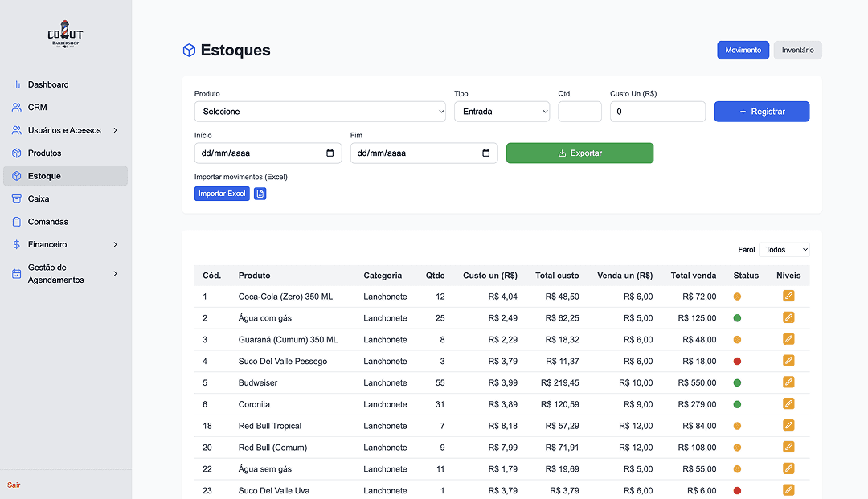Click the red status dot for Suco Del Valle Pessego
The width and height of the screenshot is (868, 499).
pos(737,362)
